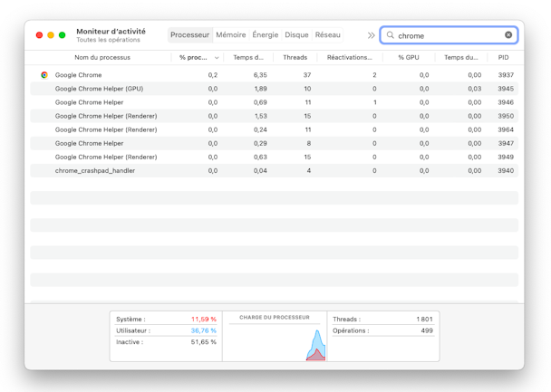This screenshot has height=392, width=551.
Task: Zoom window with the green button
Action: click(x=63, y=35)
